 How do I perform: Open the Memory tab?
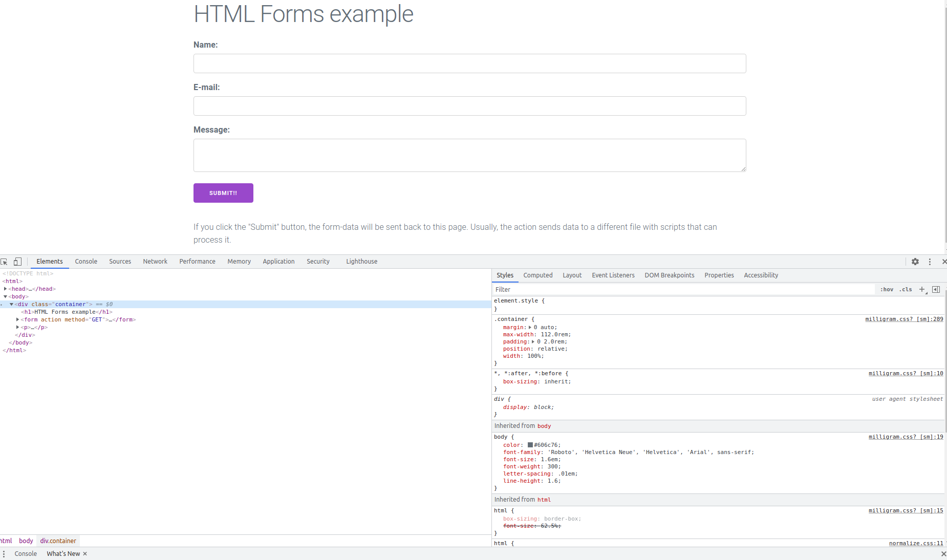(239, 262)
